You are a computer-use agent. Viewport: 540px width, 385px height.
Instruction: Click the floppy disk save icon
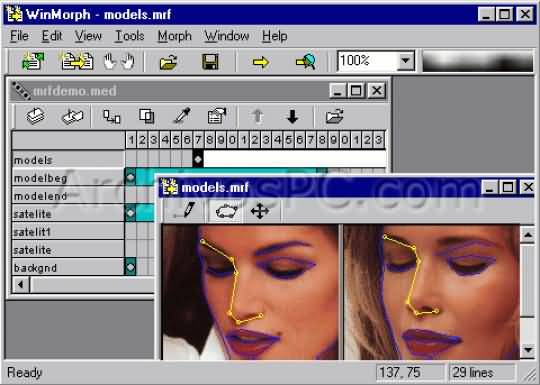[210, 62]
